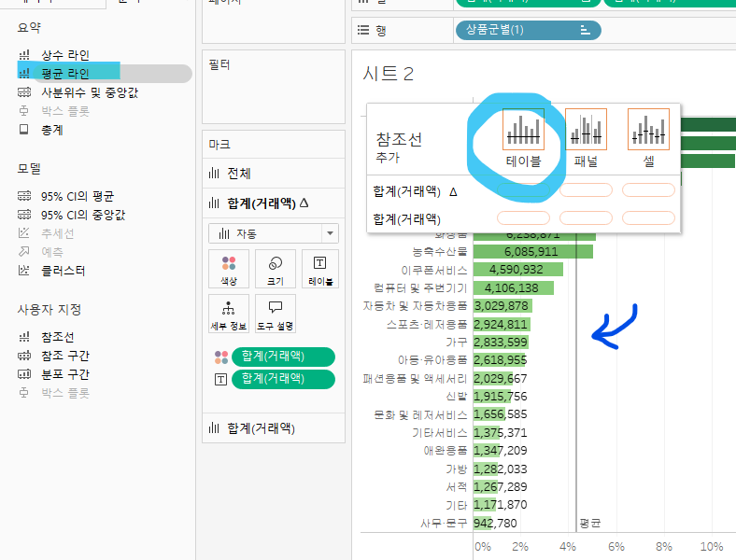This screenshot has height=560, width=736.
Task: Click the 참조 구간 icon
Action: pos(24,355)
